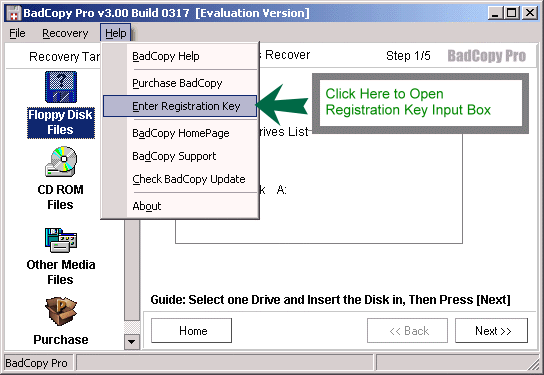Open the Recovery menu

(x=65, y=33)
